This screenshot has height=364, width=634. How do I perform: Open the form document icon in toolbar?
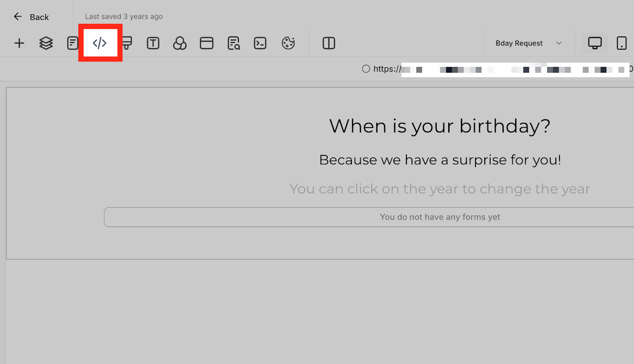[x=73, y=43]
